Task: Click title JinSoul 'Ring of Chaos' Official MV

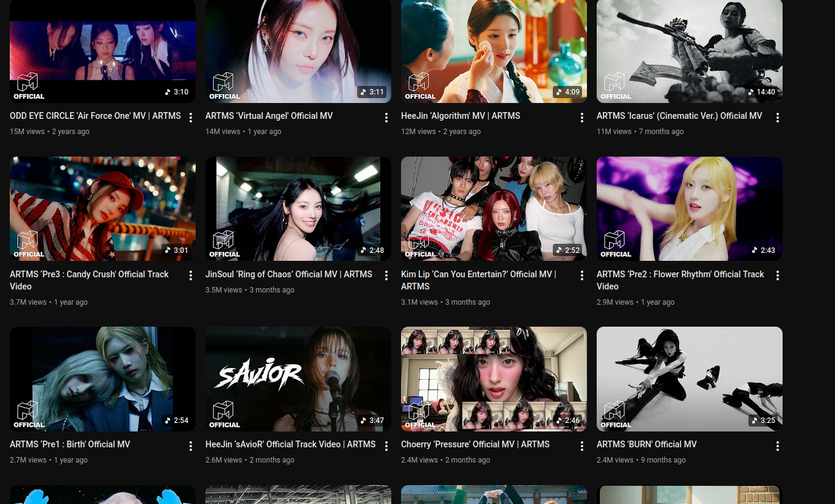Action: (x=289, y=274)
